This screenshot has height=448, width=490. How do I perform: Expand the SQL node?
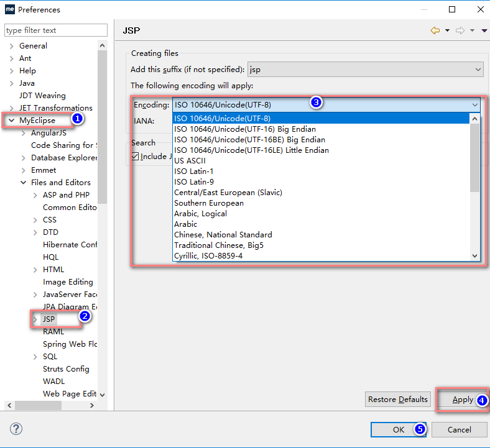click(35, 357)
